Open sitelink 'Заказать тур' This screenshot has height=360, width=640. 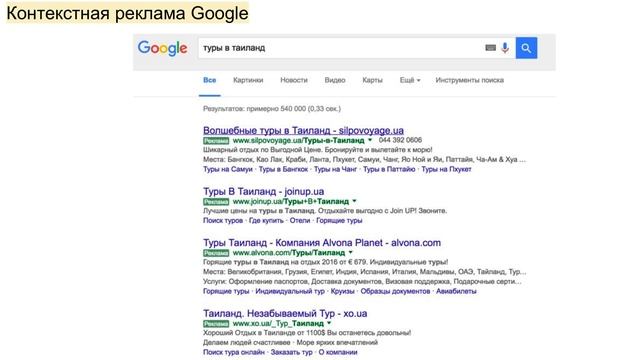click(291, 352)
